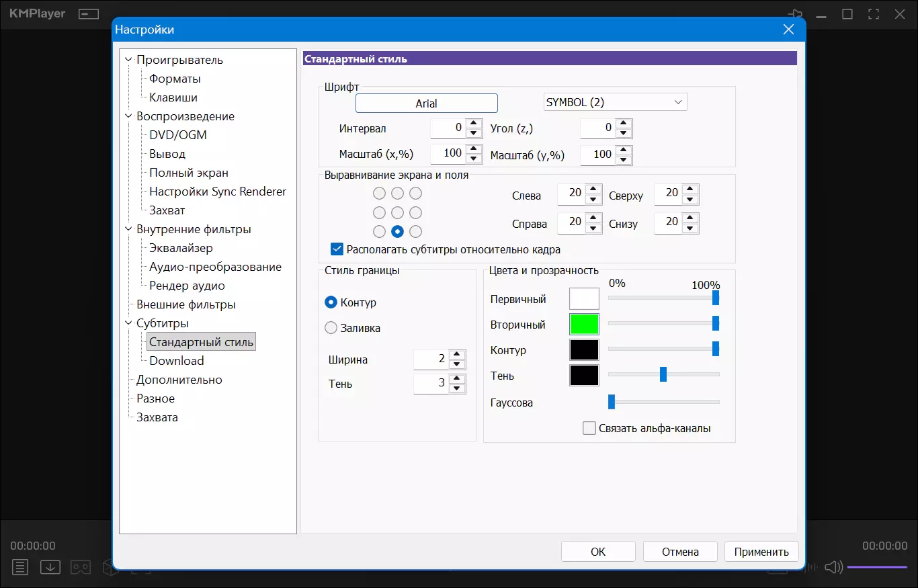
Task: Collapse the Субтитры tree node
Action: point(128,323)
